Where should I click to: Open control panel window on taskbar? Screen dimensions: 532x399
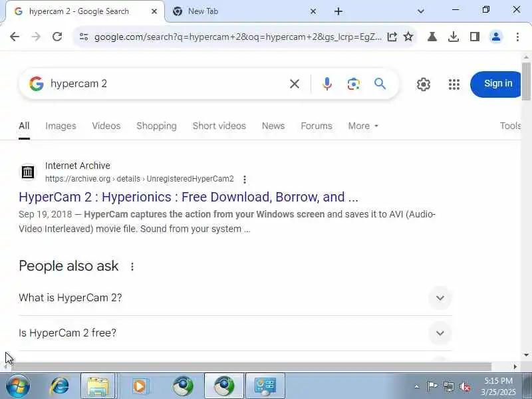click(265, 386)
